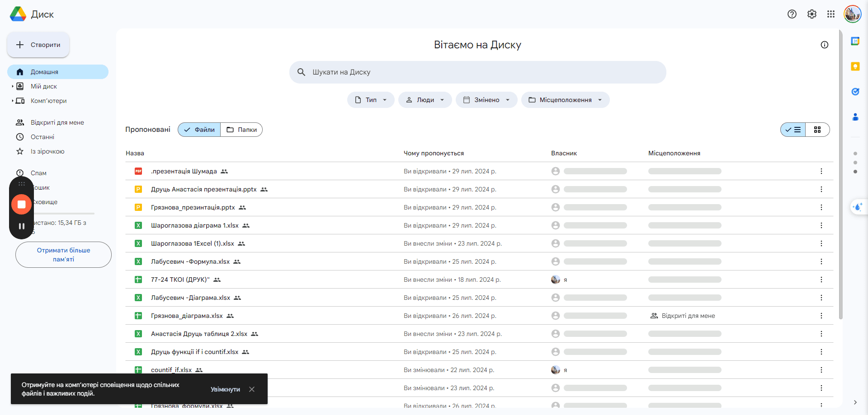Open Google Keep side panel icon

coord(855,66)
